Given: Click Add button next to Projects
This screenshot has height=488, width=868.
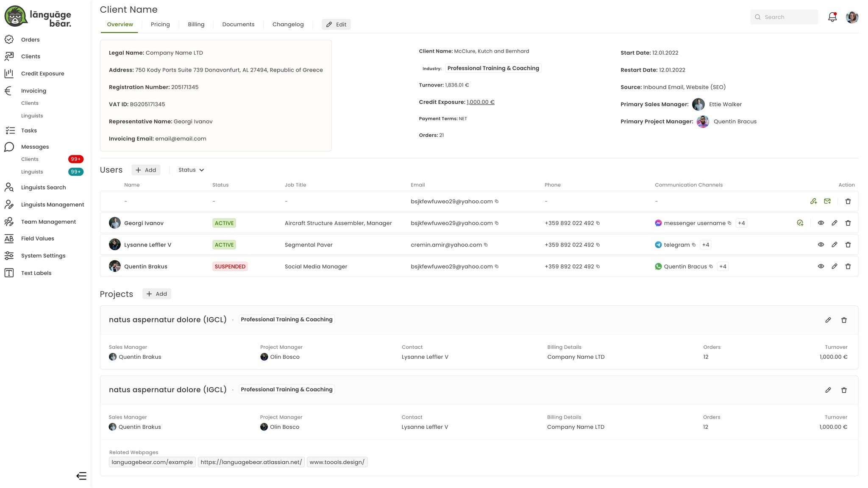Looking at the screenshot, I should point(156,294).
